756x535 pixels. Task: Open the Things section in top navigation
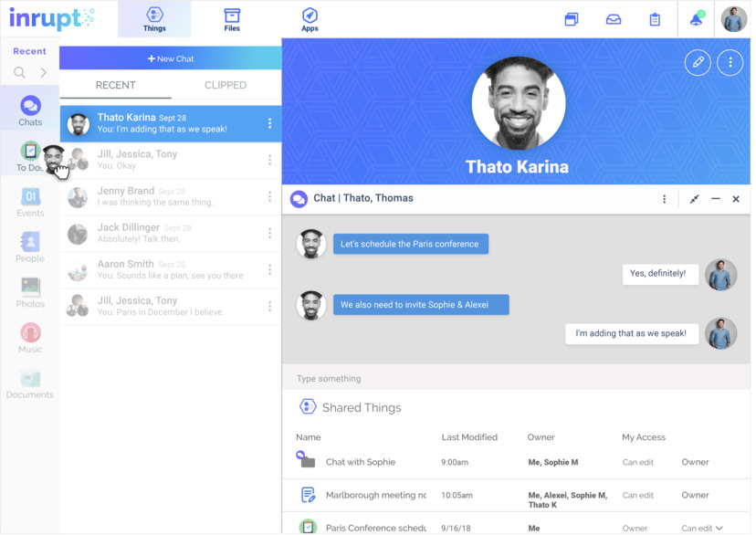pyautogui.click(x=154, y=19)
